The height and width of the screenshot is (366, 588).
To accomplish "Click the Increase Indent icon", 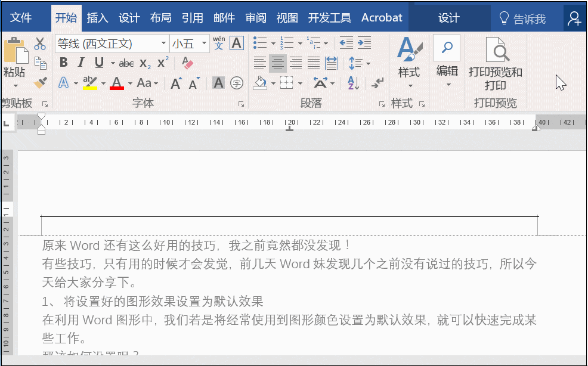I will [364, 43].
